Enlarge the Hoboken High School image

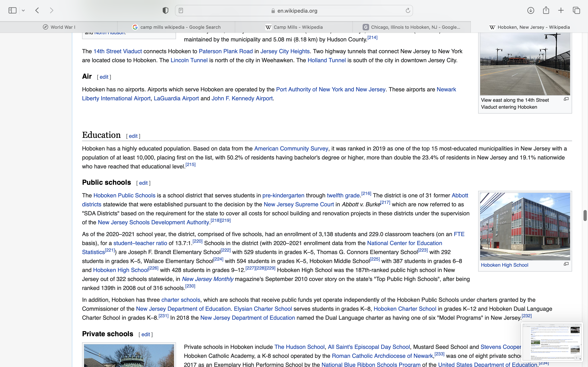566,264
